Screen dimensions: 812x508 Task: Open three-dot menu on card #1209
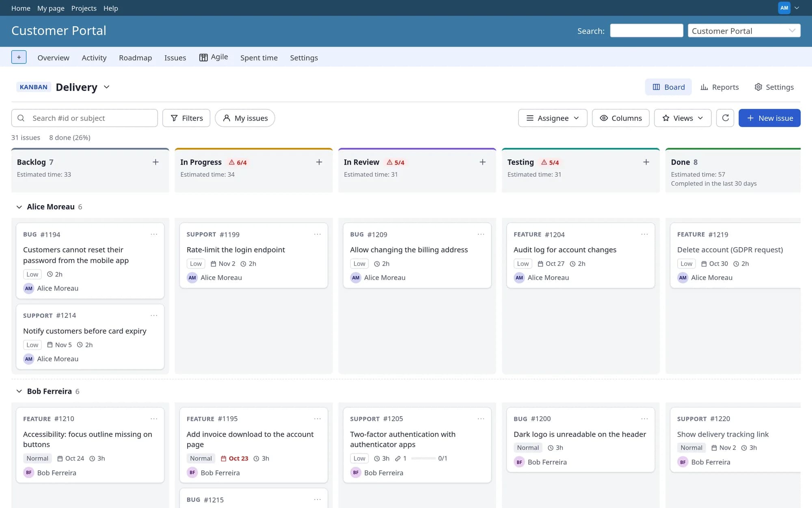481,234
